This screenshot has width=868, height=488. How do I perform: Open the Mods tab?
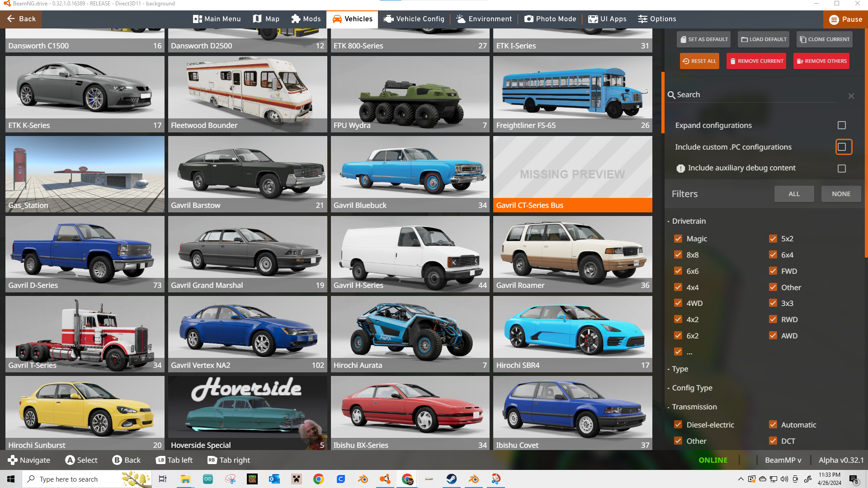click(x=306, y=19)
